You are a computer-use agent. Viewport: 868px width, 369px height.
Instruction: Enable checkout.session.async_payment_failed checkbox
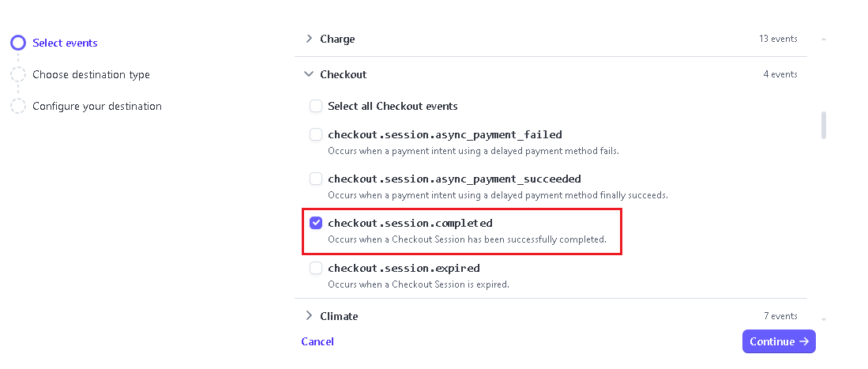click(316, 134)
